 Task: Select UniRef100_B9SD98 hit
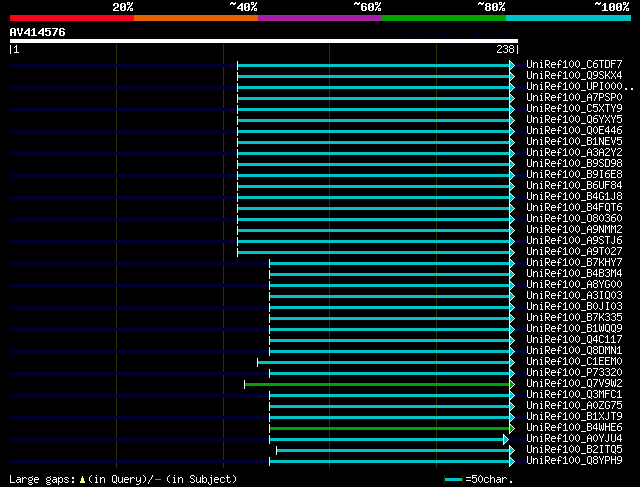(x=574, y=164)
